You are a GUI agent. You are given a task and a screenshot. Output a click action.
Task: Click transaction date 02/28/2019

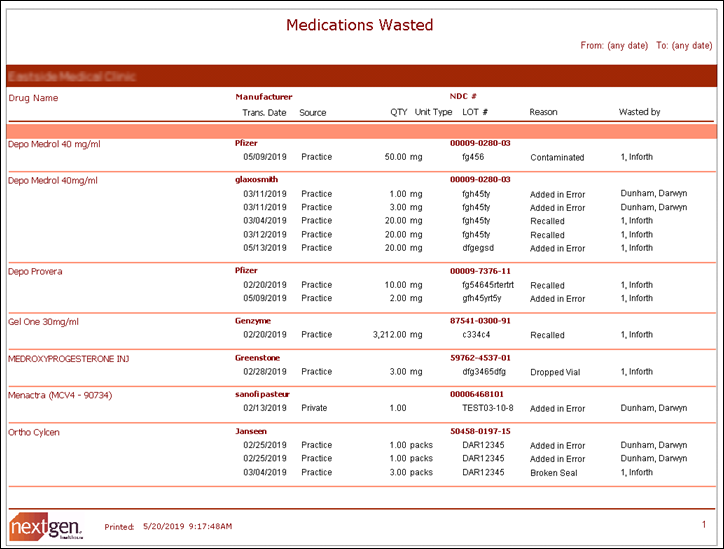(x=265, y=372)
